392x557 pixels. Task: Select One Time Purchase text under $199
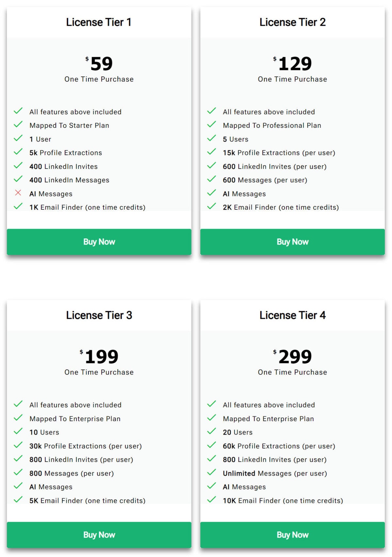coord(99,372)
